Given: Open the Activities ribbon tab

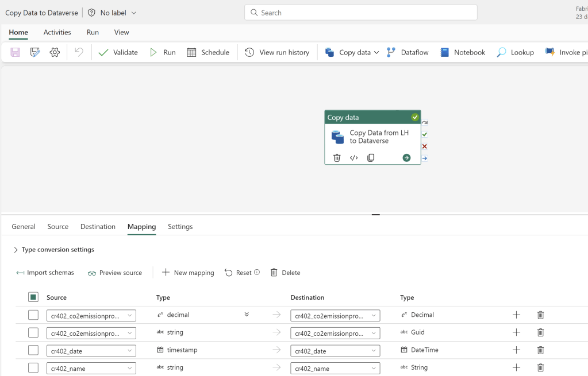Looking at the screenshot, I should pyautogui.click(x=57, y=32).
